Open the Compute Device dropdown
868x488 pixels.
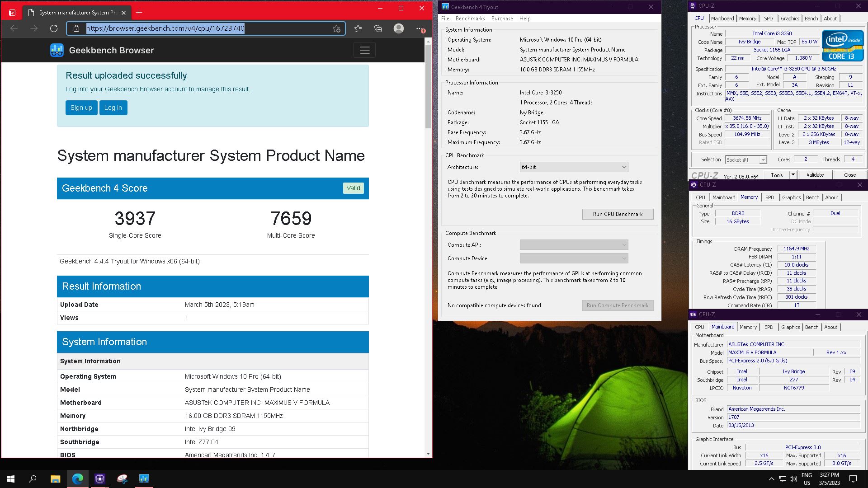tap(574, 258)
